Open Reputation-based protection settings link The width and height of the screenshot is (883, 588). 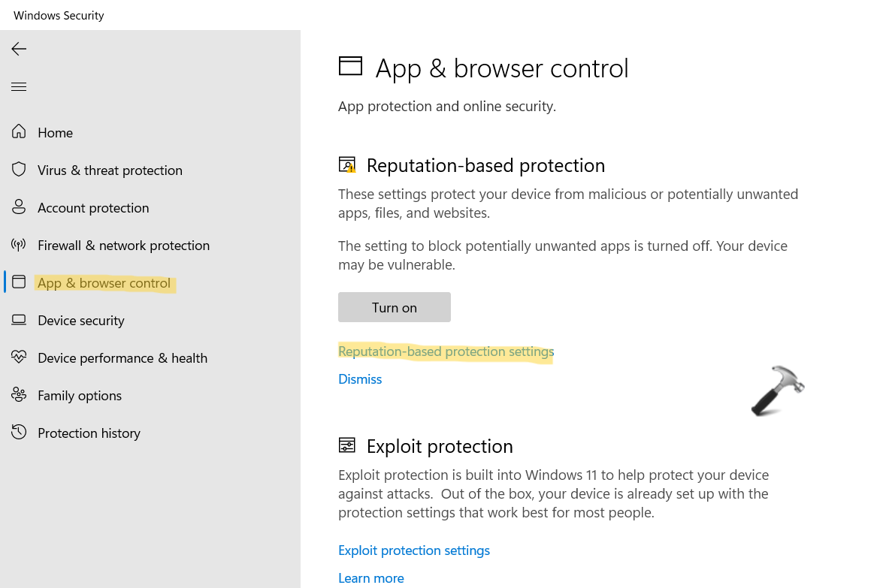(446, 351)
